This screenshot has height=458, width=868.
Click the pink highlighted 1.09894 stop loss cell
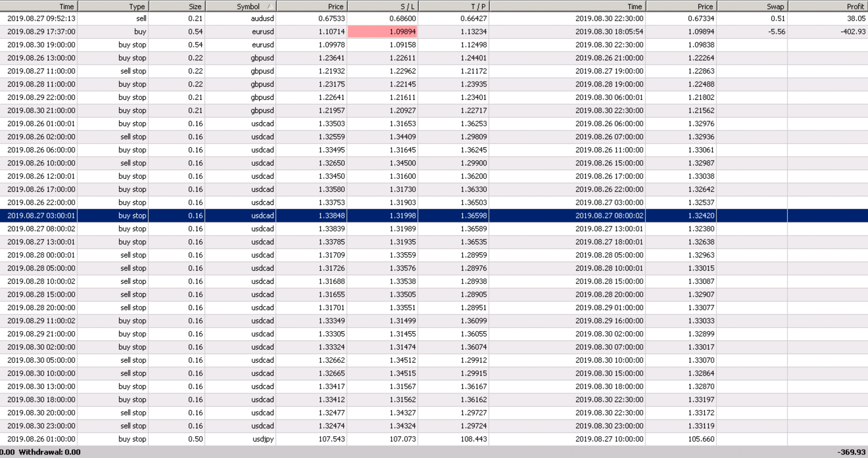(x=383, y=32)
